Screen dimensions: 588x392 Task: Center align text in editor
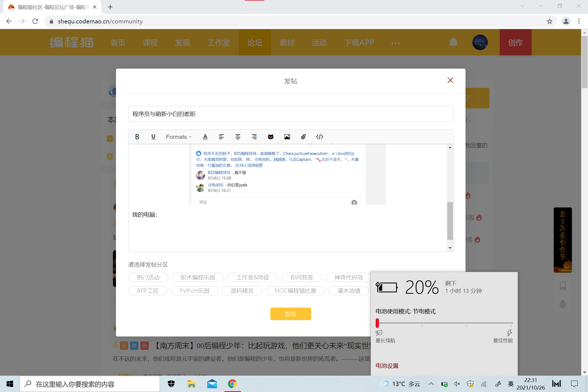point(238,137)
